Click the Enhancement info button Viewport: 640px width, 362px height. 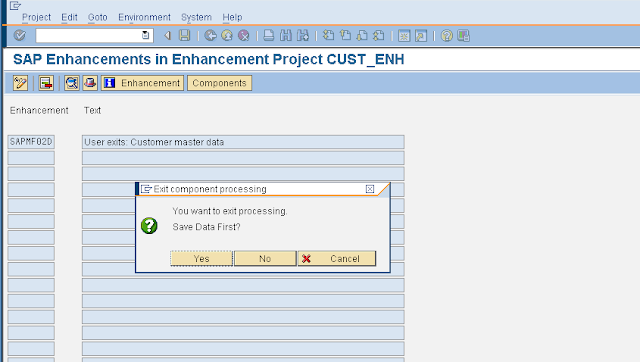coord(142,83)
